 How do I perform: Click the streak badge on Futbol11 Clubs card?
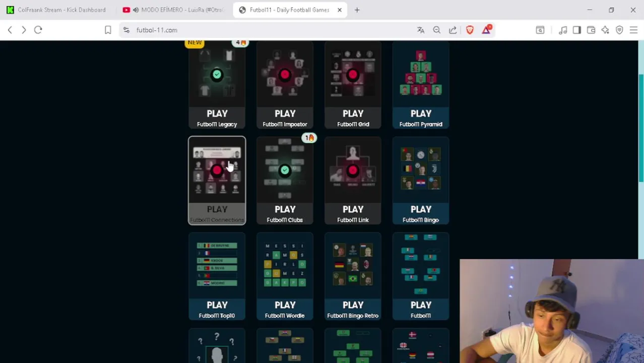point(309,138)
